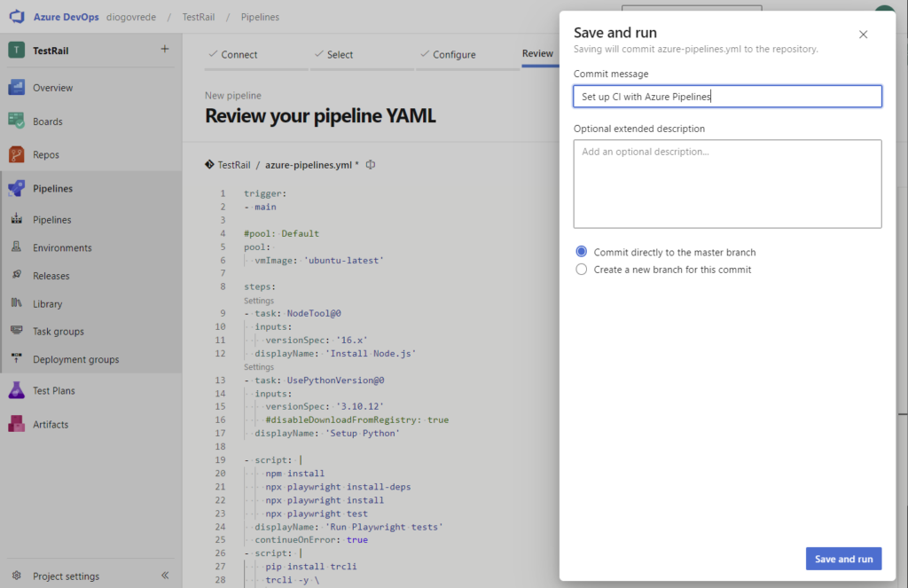Click the Commit message text field
908x588 pixels.
pyautogui.click(x=727, y=97)
